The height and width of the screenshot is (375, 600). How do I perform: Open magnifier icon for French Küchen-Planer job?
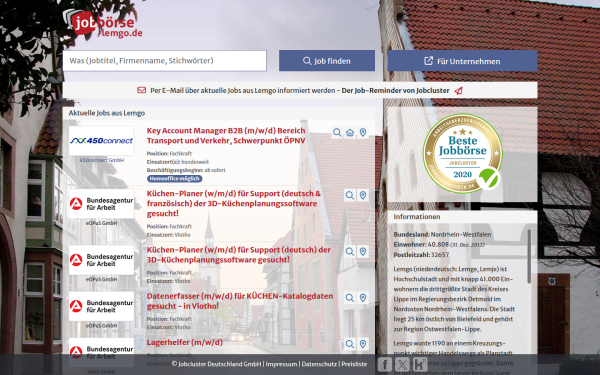point(350,196)
